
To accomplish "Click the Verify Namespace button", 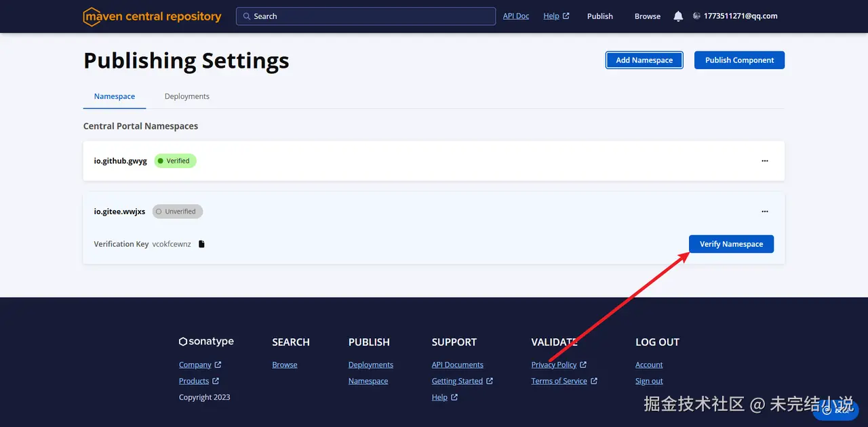I will (731, 244).
